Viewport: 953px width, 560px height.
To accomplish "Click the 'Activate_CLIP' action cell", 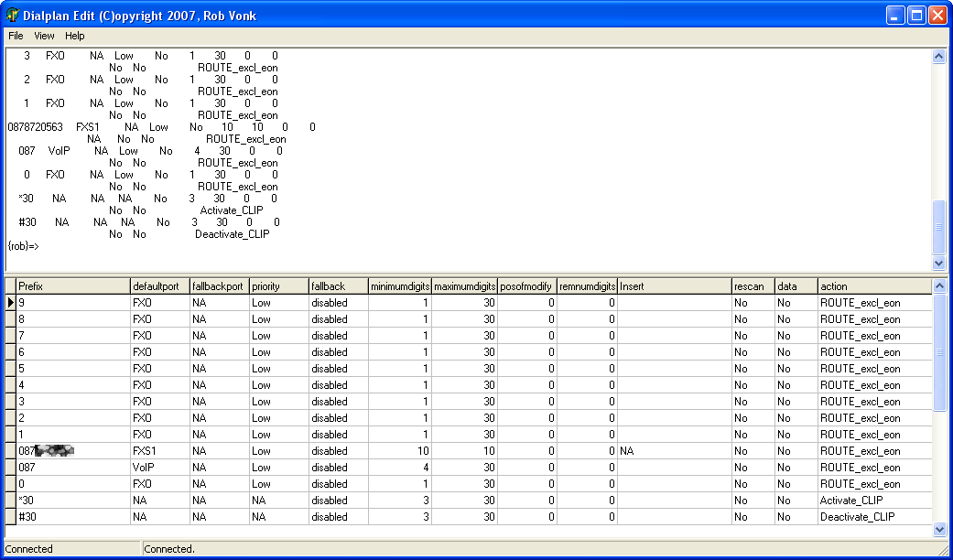I will pyautogui.click(x=874, y=500).
